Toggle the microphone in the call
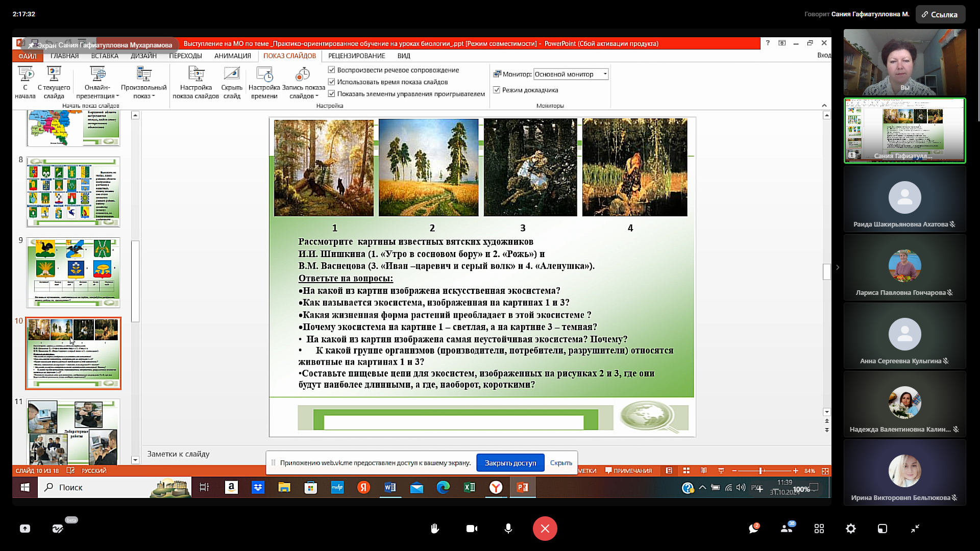This screenshot has height=551, width=980. pyautogui.click(x=508, y=529)
